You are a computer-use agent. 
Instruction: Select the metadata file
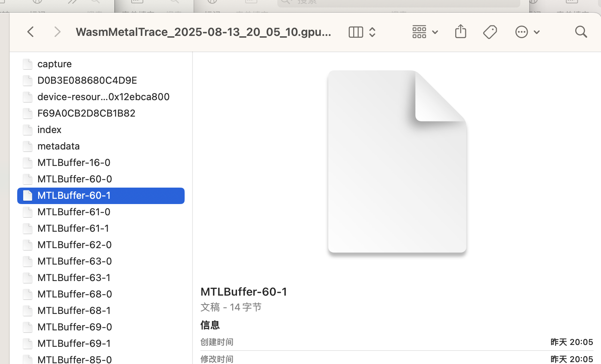(58, 146)
